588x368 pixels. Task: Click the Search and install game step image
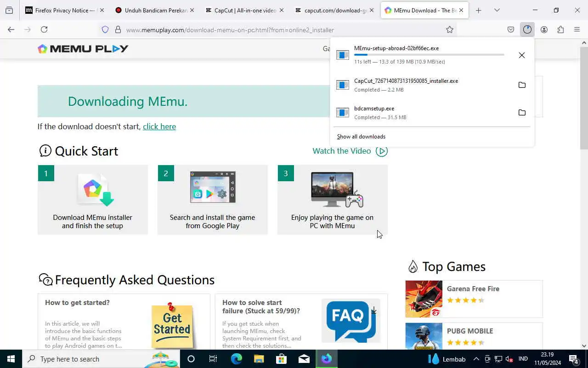click(213, 187)
